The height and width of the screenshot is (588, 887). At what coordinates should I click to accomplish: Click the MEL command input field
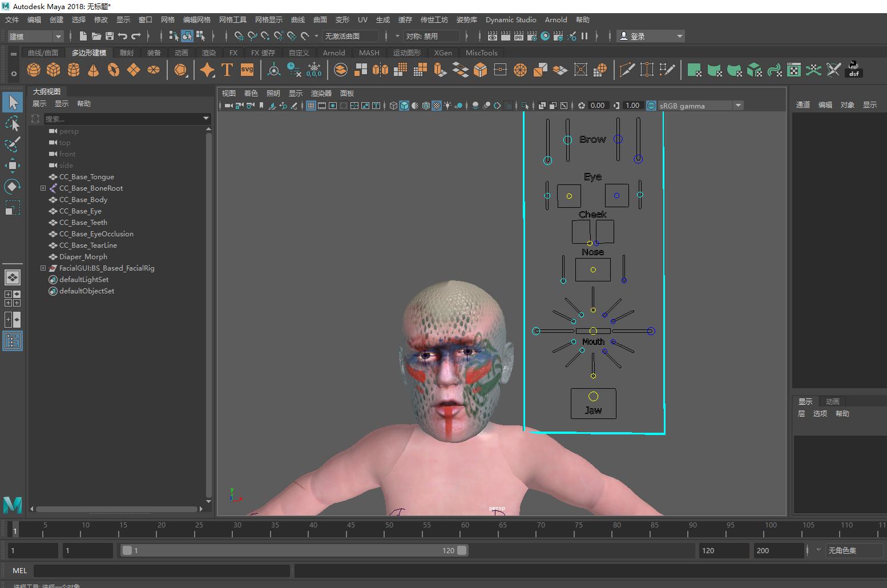(x=162, y=570)
